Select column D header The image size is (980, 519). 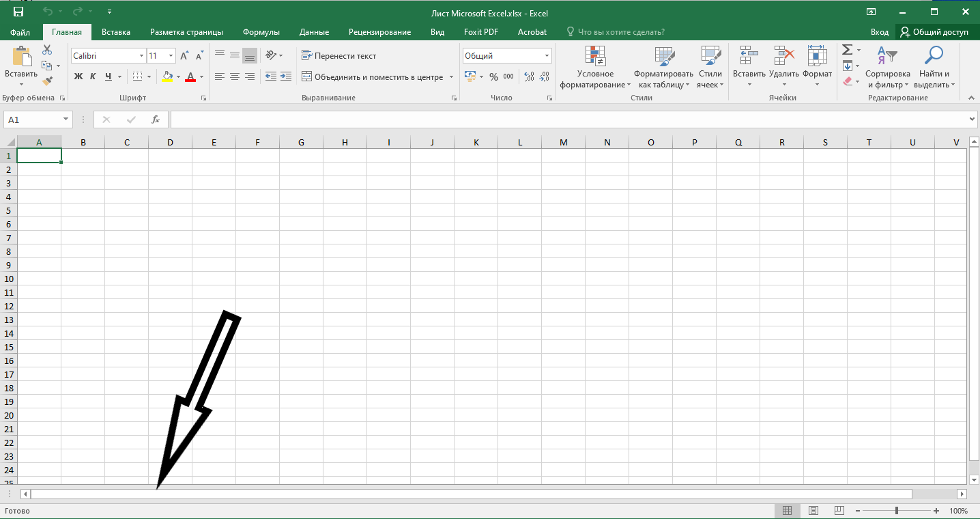point(170,142)
